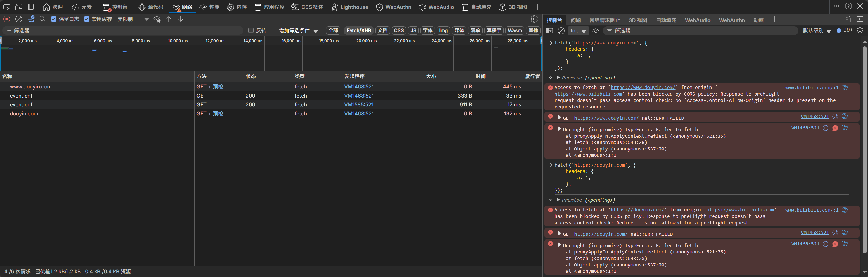The height and width of the screenshot is (277, 868).
Task: Toggle the console sidebar icon
Action: point(549,31)
